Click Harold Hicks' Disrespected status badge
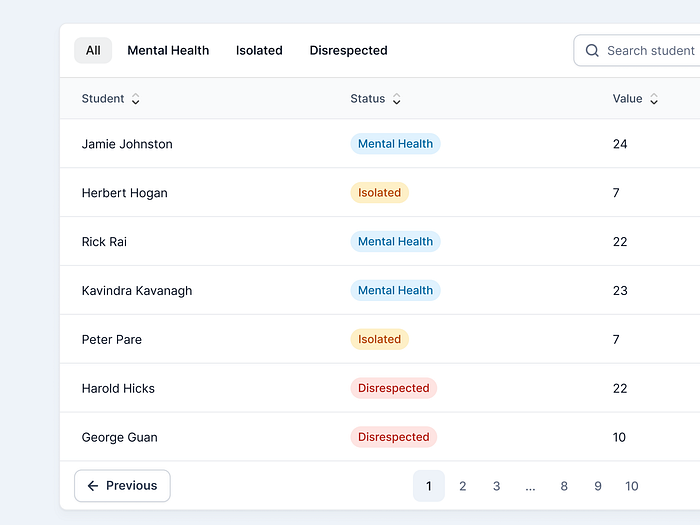The image size is (700, 525). tap(393, 388)
